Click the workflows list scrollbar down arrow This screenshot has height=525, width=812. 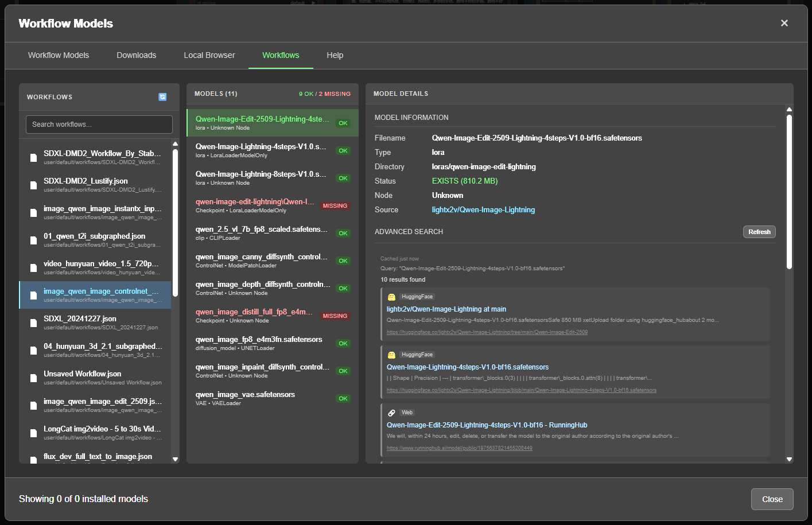[x=176, y=459]
